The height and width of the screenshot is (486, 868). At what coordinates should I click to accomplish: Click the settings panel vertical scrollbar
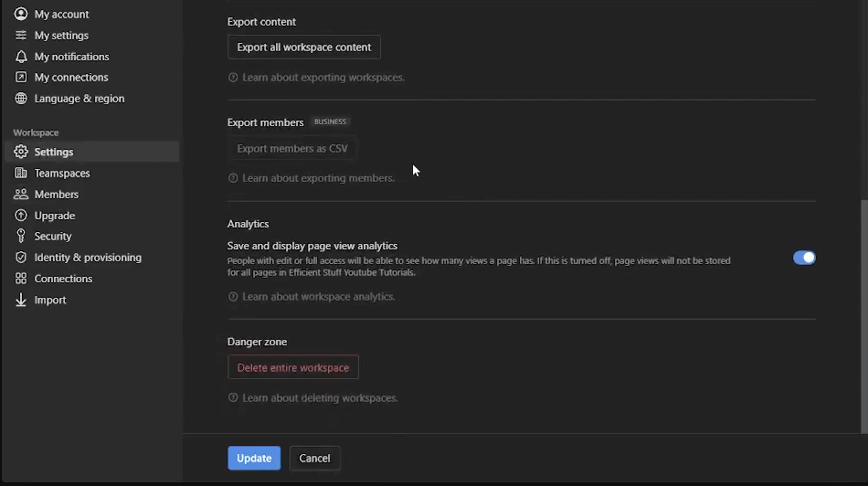click(863, 316)
